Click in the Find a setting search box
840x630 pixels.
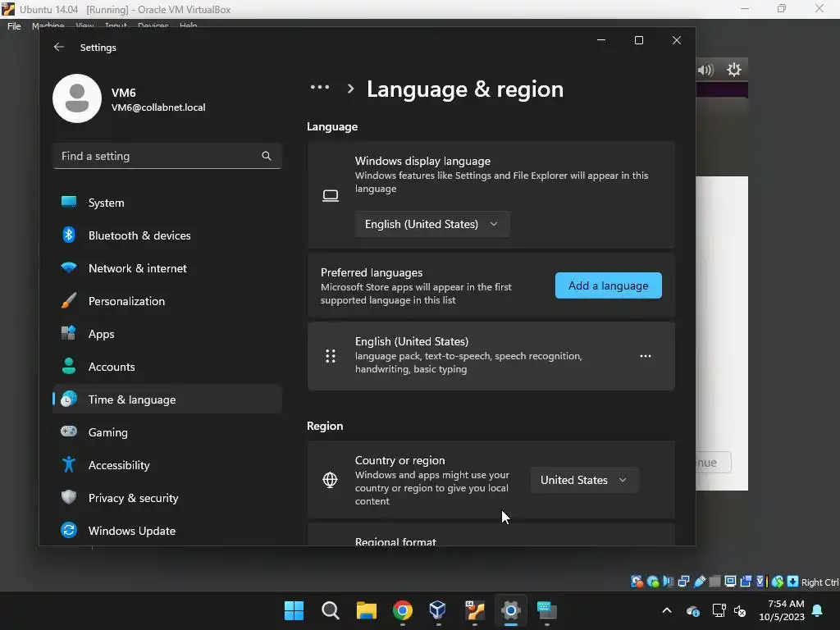[167, 156]
